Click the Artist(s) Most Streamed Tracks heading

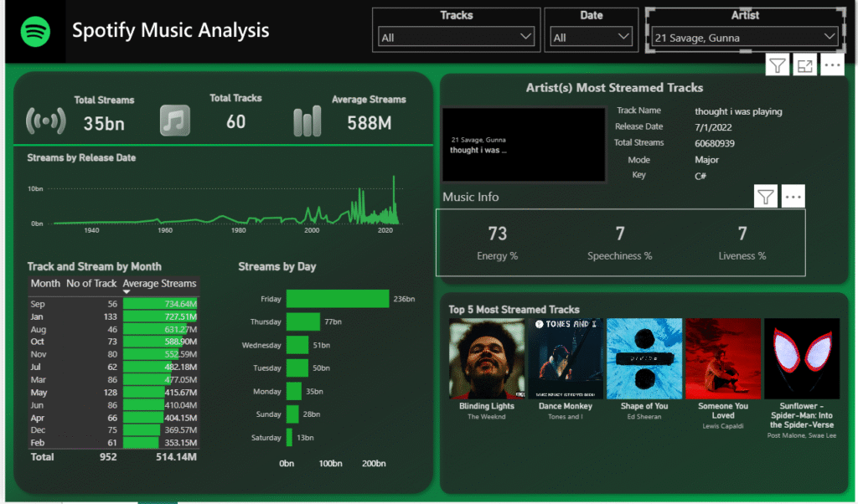(614, 87)
